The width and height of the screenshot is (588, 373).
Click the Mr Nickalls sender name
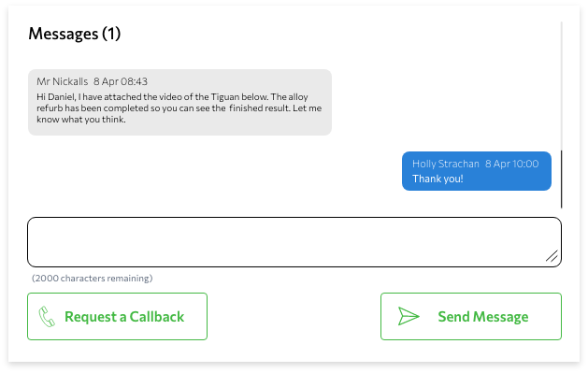click(x=63, y=81)
